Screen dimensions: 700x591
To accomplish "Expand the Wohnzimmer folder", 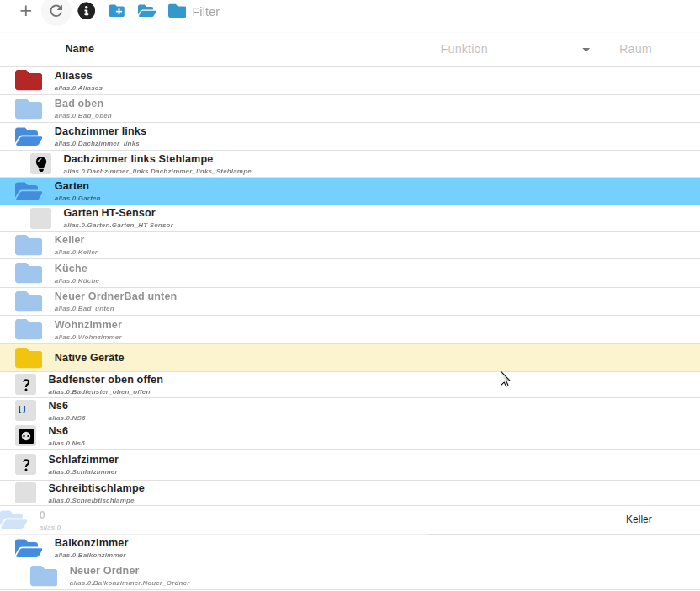I will coord(29,329).
